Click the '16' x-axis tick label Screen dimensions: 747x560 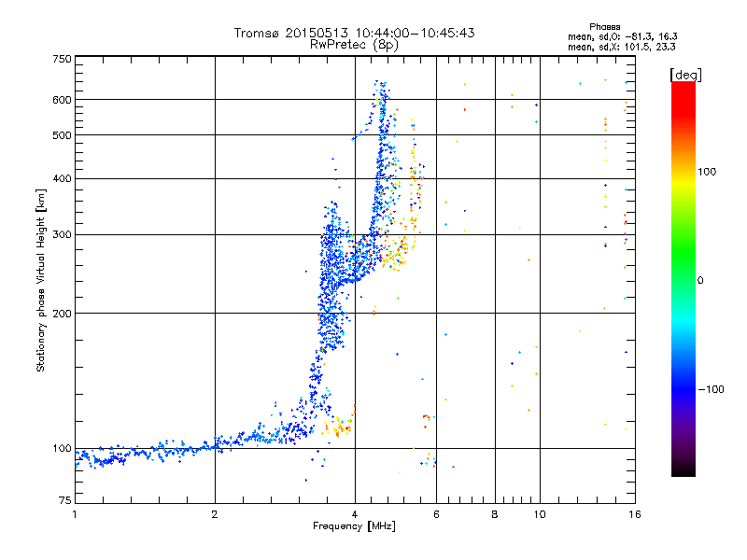[x=635, y=514]
